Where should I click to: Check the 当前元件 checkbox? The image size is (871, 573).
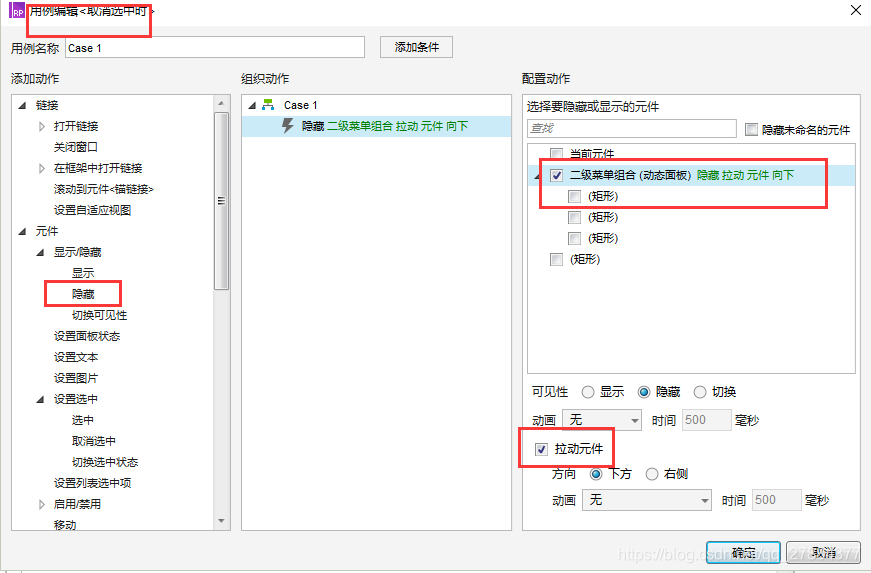tap(556, 153)
